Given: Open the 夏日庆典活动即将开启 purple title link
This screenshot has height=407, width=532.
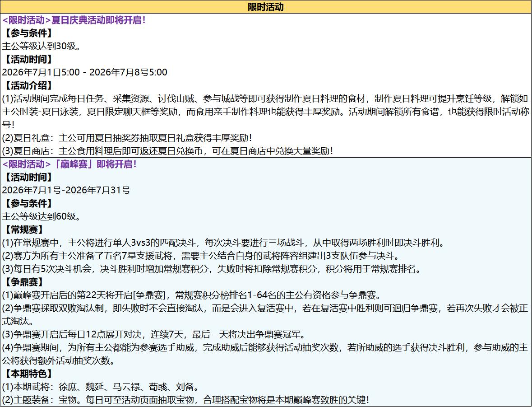Looking at the screenshot, I should tap(74, 20).
